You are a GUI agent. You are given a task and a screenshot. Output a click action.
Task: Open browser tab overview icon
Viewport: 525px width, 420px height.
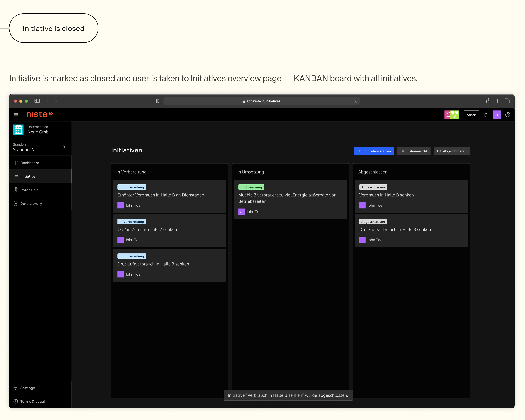[x=507, y=101]
